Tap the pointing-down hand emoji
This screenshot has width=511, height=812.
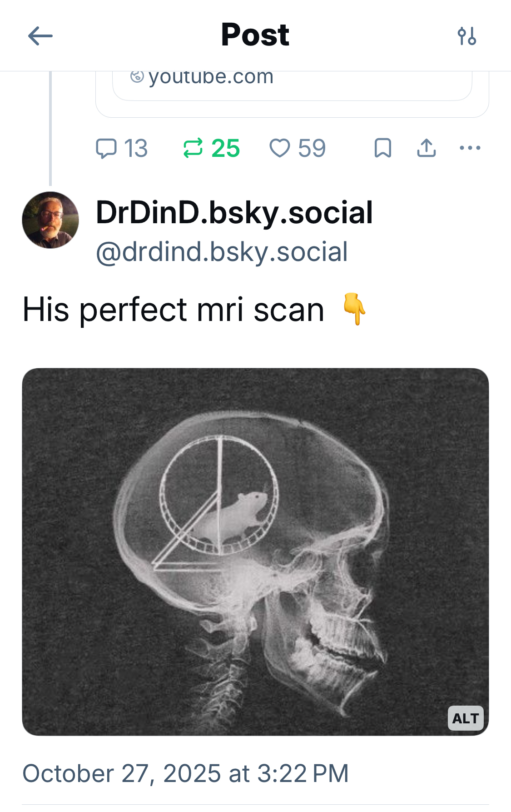click(x=354, y=310)
